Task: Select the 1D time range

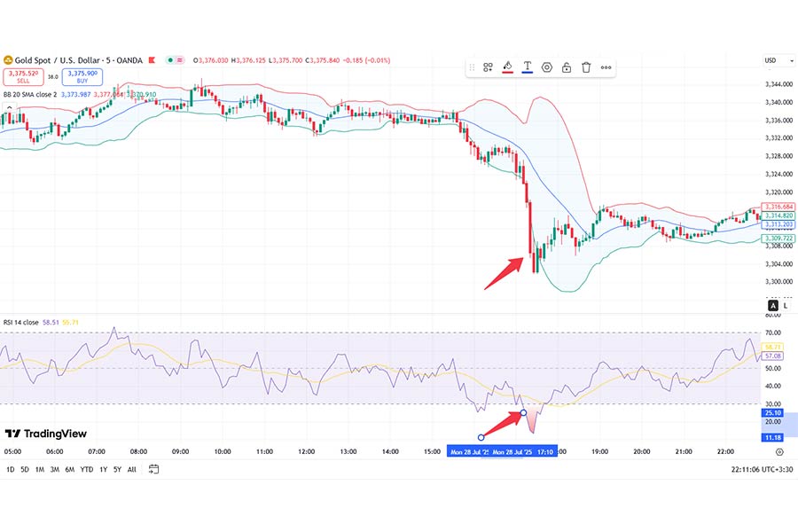Action: click(10, 469)
